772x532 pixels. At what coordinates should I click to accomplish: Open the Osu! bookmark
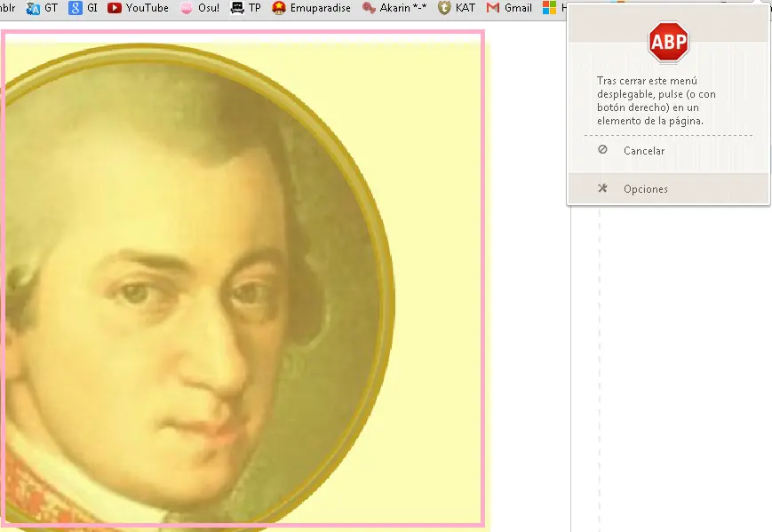(x=200, y=8)
